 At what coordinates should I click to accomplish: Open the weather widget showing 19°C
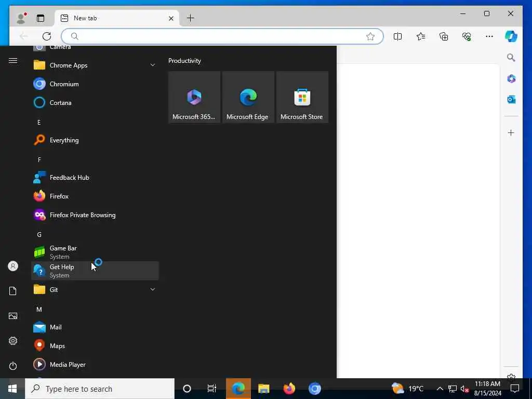tap(408, 389)
